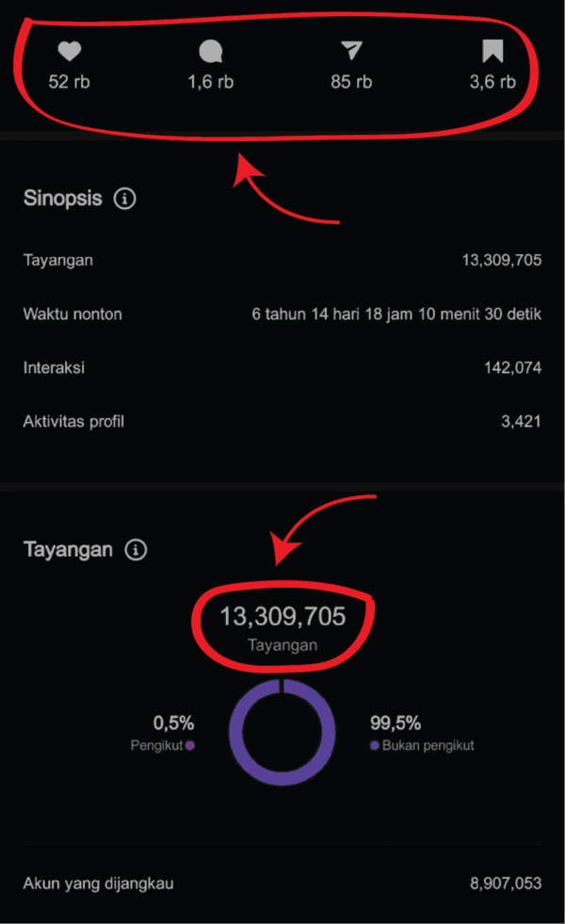Click the purple Pengikut legend dot
Screen dimensions: 565x924
point(190,745)
